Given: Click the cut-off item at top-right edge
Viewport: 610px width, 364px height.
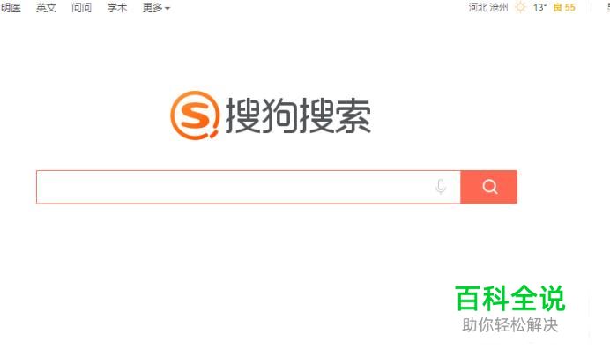Looking at the screenshot, I should point(607,7).
